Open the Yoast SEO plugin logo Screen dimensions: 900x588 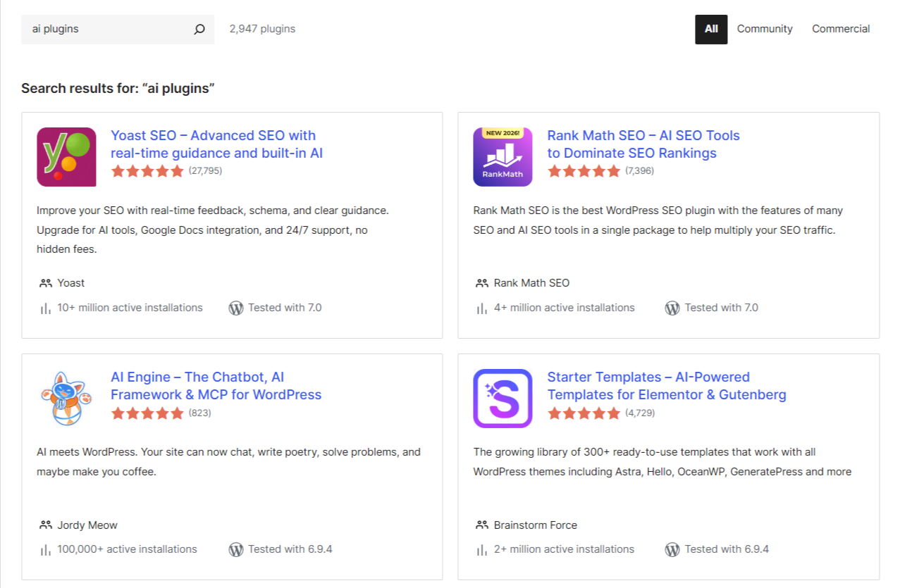[66, 157]
